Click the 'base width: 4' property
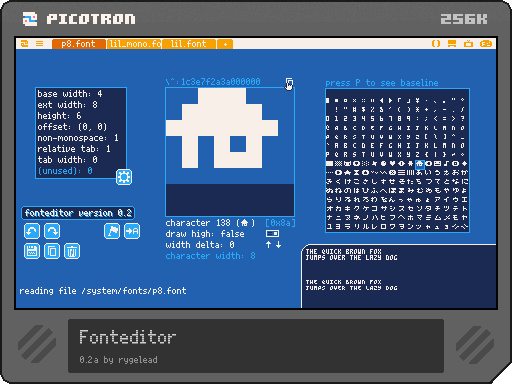Viewport: 512px width, 384px height. click(x=70, y=94)
